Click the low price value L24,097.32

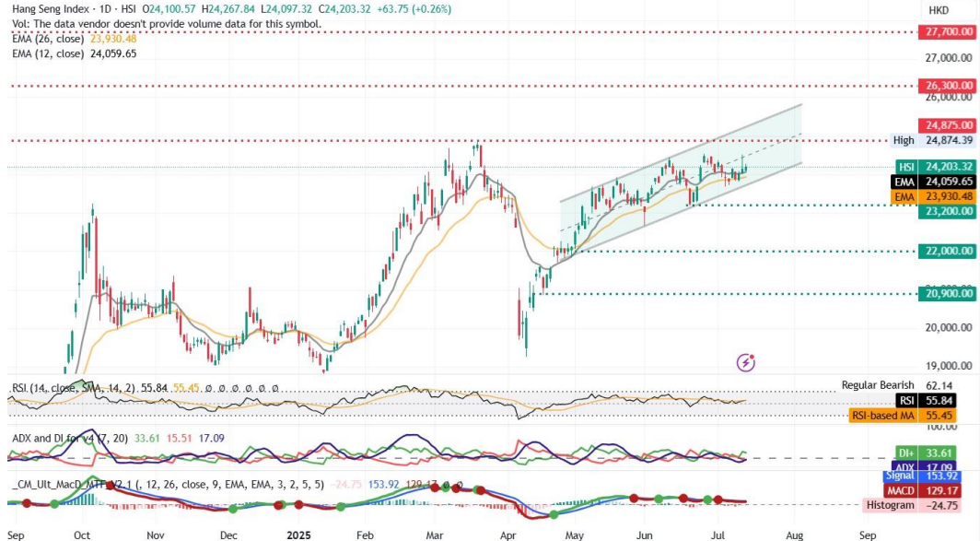click(x=286, y=9)
